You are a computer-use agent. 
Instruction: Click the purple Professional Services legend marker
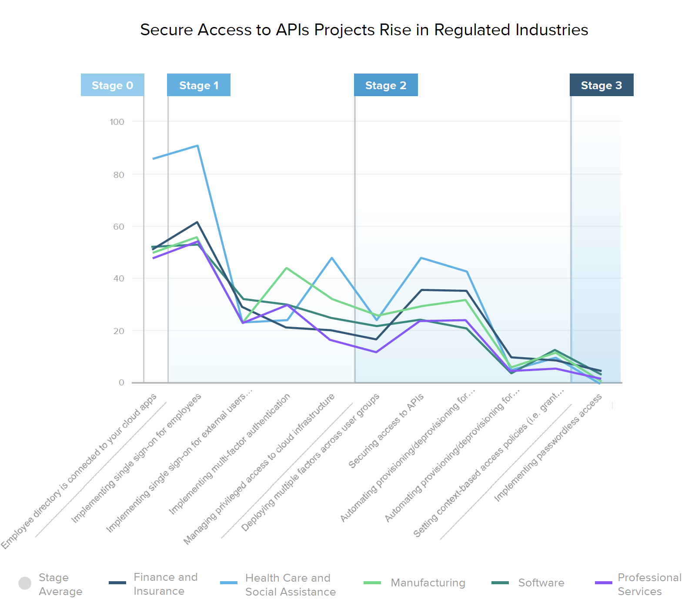pos(603,583)
